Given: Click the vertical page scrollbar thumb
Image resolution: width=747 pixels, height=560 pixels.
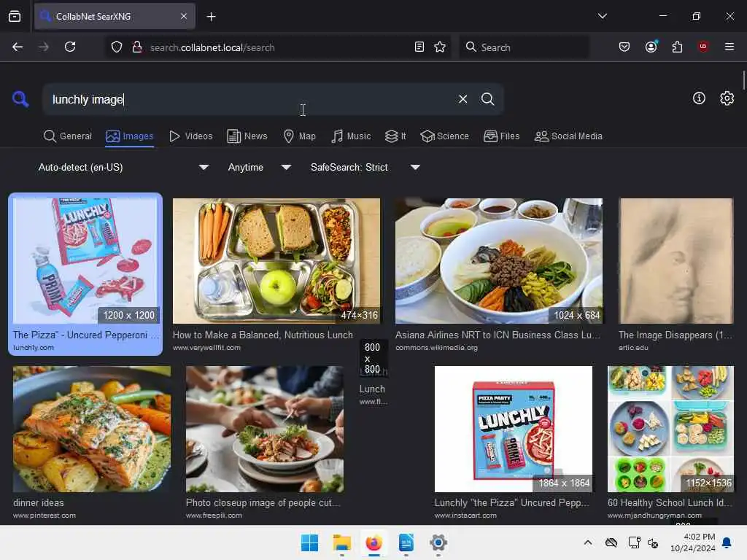Looking at the screenshot, I should (743, 79).
